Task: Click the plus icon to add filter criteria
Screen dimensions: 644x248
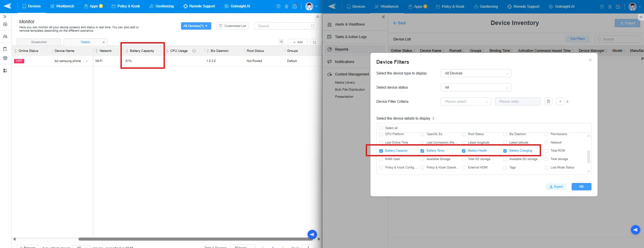Action: tap(560, 101)
